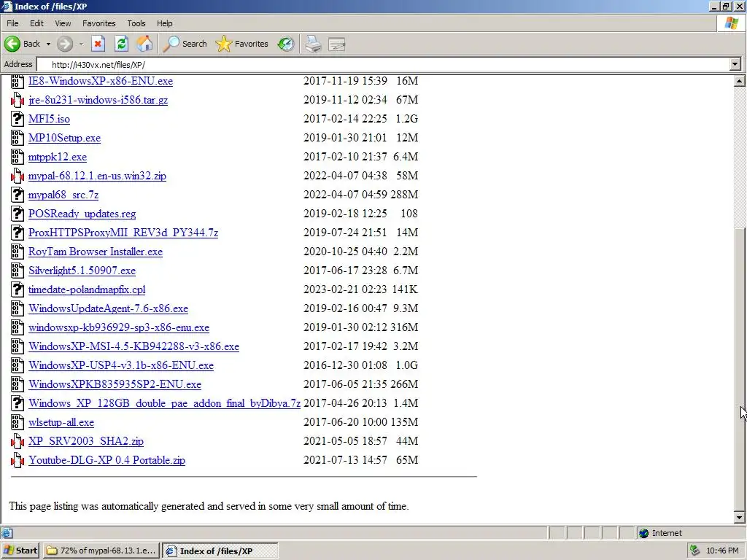The width and height of the screenshot is (747, 560).
Task: Download RoyTam Browser Installer.exe link
Action: tap(96, 252)
